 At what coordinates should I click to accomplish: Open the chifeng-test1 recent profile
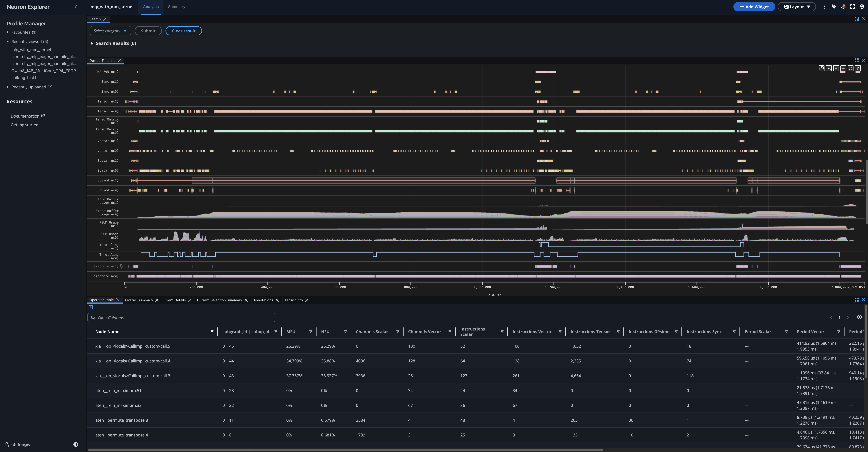(24, 78)
